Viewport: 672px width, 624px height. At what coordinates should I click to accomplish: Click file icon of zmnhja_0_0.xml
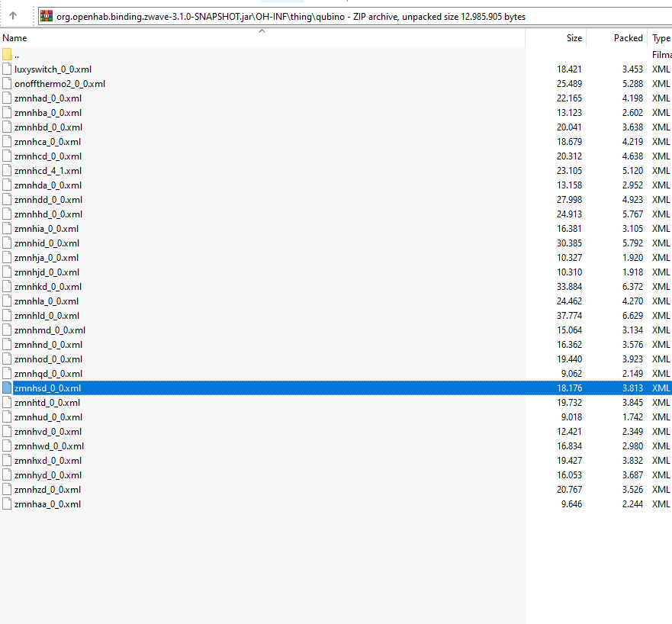pyautogui.click(x=7, y=258)
